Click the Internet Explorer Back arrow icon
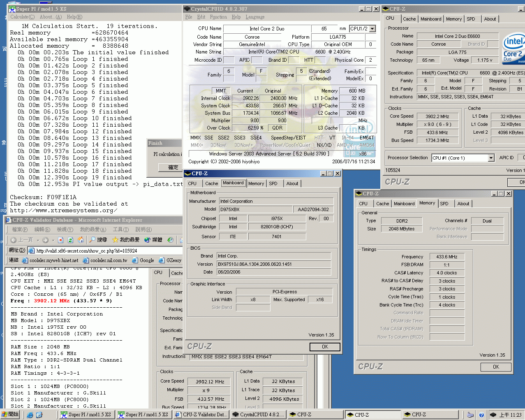Screen dimensions: 525x420 click(x=14, y=240)
